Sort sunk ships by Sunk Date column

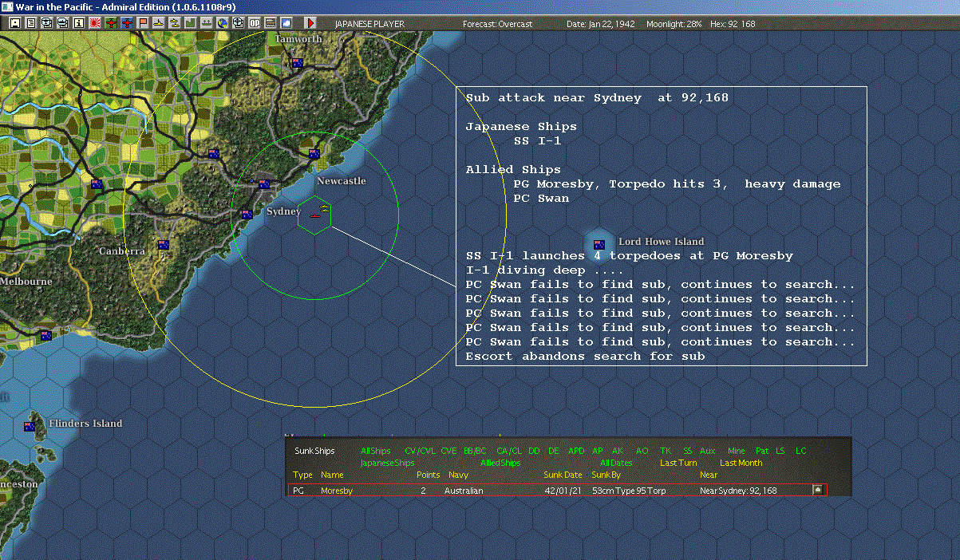pyautogui.click(x=563, y=475)
